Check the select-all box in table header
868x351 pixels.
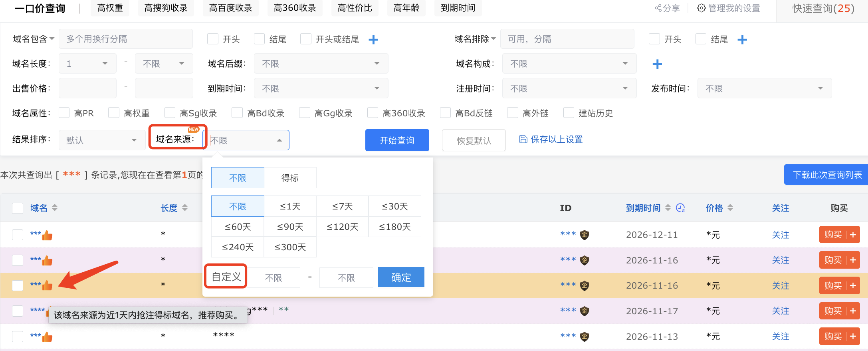18,208
